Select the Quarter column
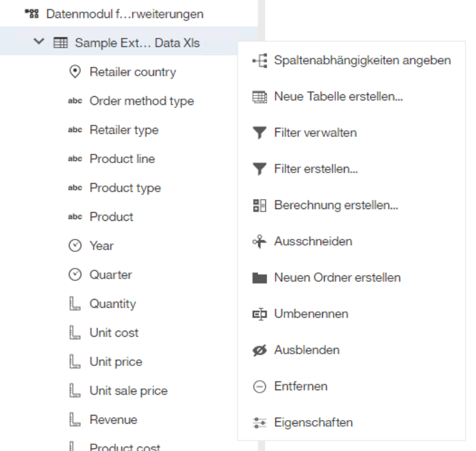 point(111,275)
